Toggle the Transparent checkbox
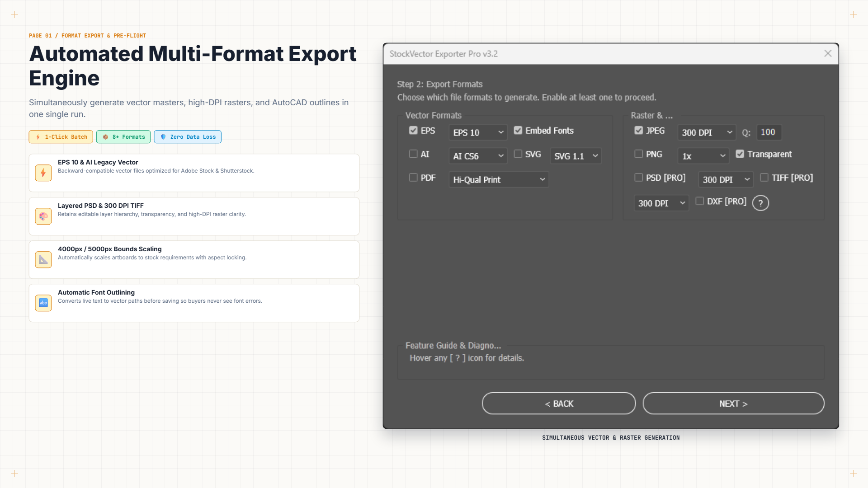The width and height of the screenshot is (868, 488). (740, 154)
